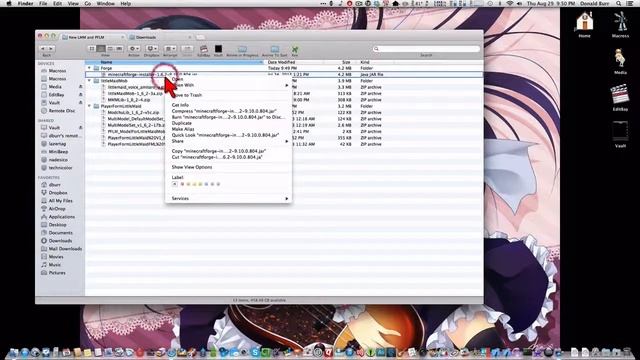Click the new tab plus button

pos(200,37)
